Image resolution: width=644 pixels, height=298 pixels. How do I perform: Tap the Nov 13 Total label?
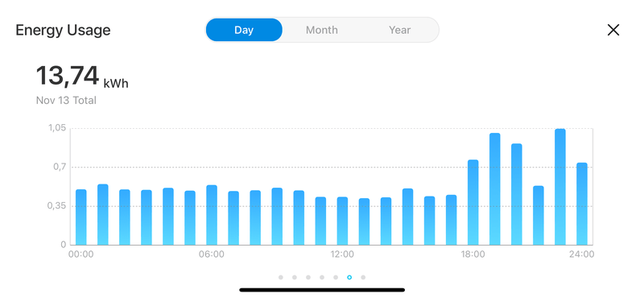coord(66,101)
